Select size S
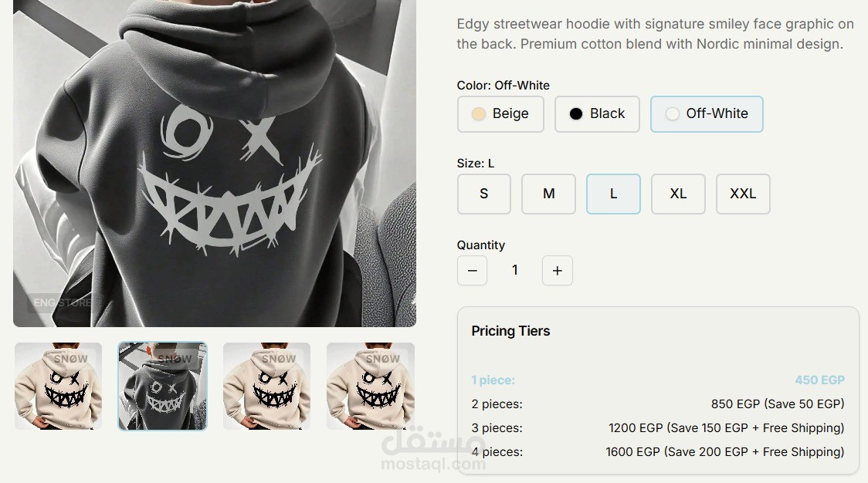The width and height of the screenshot is (868, 483). [x=484, y=194]
